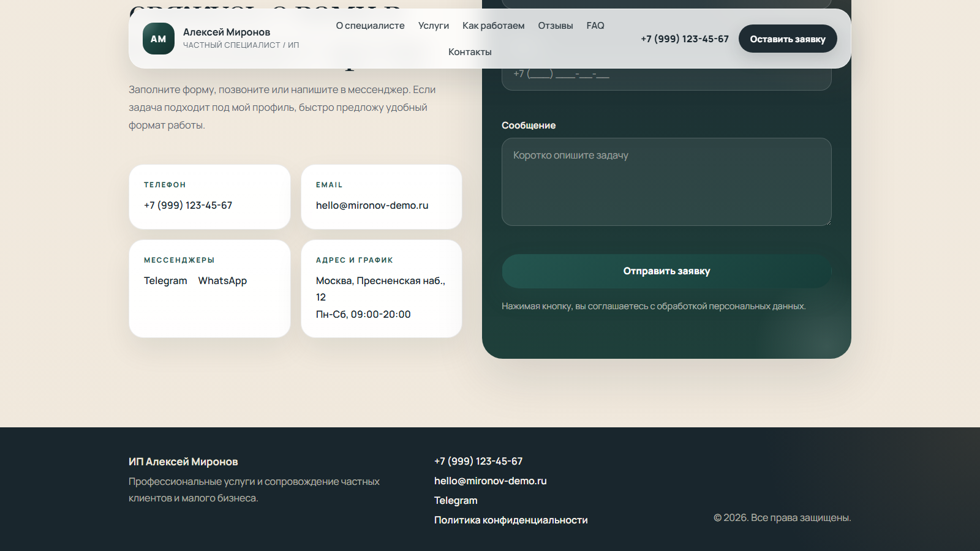Click the Адрес и график card heading
This screenshot has height=551, width=980.
(x=355, y=260)
